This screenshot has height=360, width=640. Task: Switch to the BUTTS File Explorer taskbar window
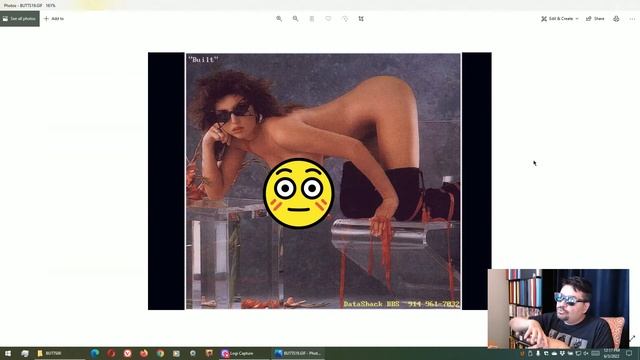coord(59,353)
